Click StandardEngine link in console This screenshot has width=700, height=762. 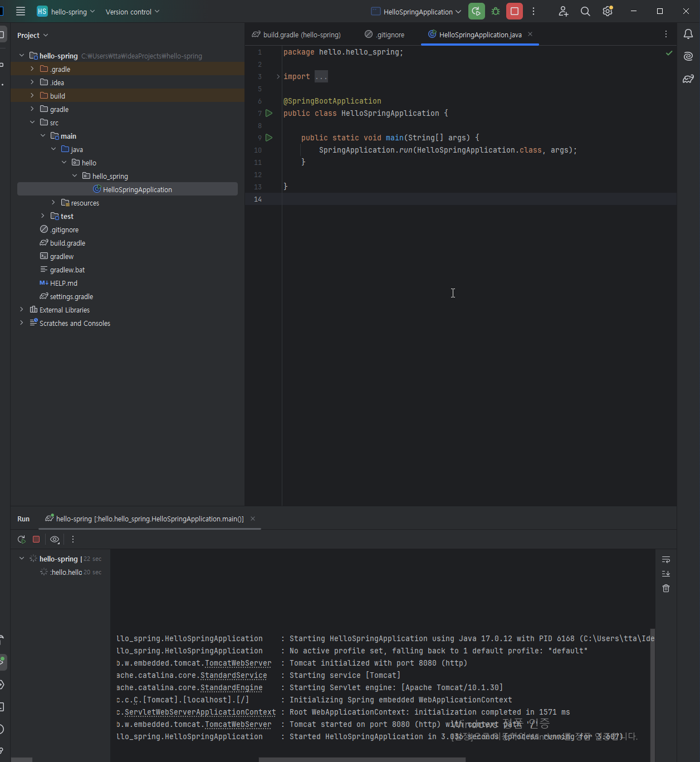pos(231,687)
